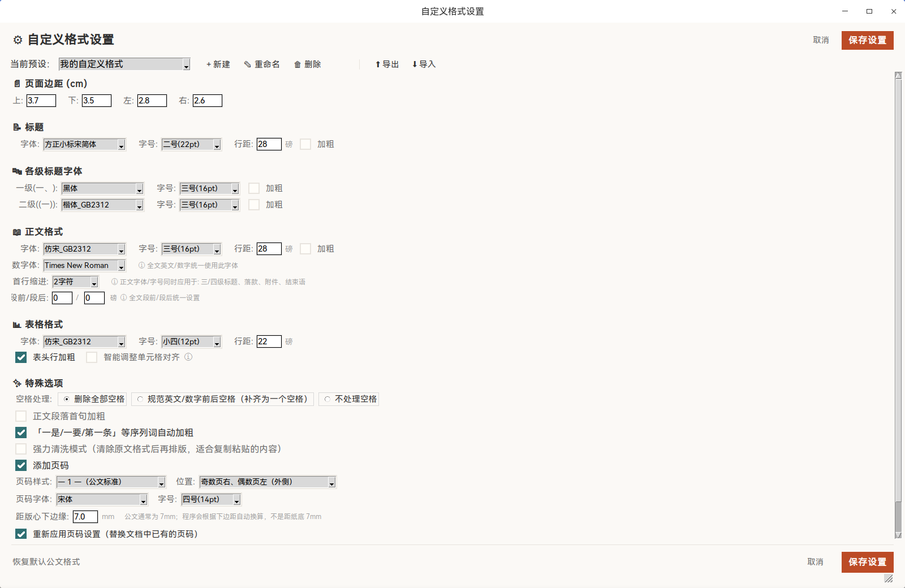Uncheck 添加页码 checkbox
This screenshot has height=588, width=905.
click(21, 465)
